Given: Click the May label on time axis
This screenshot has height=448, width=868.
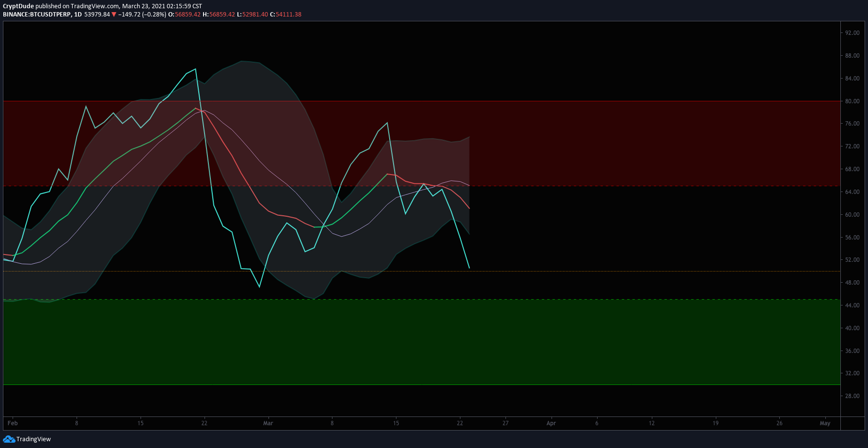Looking at the screenshot, I should (825, 423).
